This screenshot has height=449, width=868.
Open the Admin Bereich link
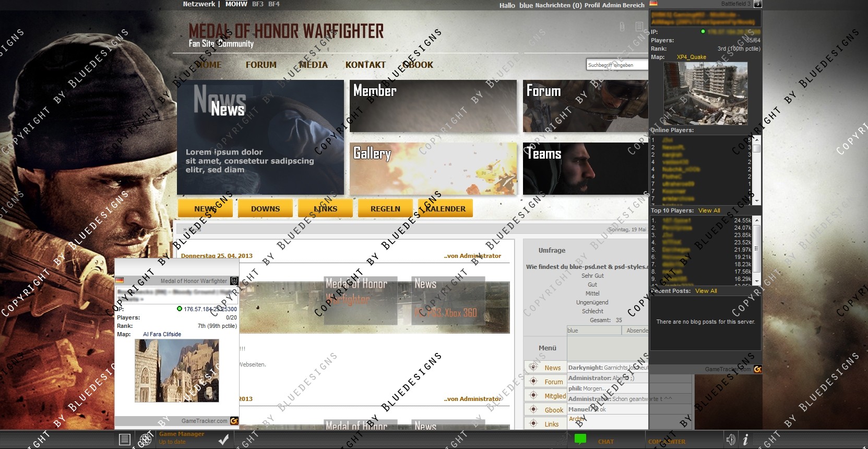(623, 5)
